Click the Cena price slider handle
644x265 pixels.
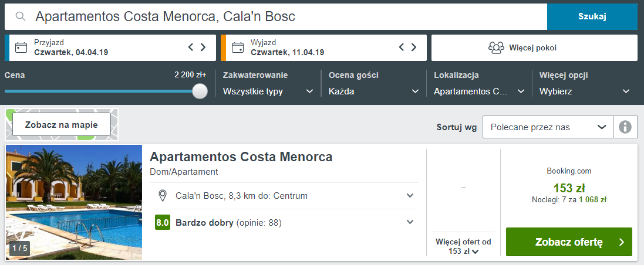click(x=200, y=91)
